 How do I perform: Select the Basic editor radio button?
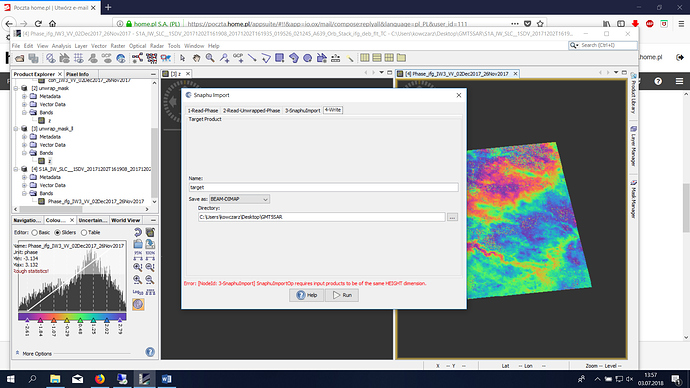point(34,232)
